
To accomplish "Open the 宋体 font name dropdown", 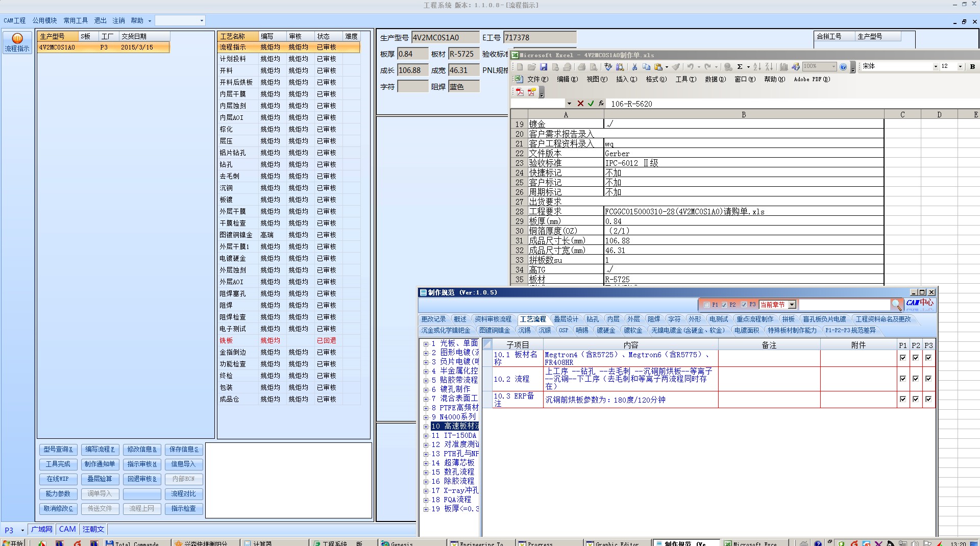I will [935, 66].
